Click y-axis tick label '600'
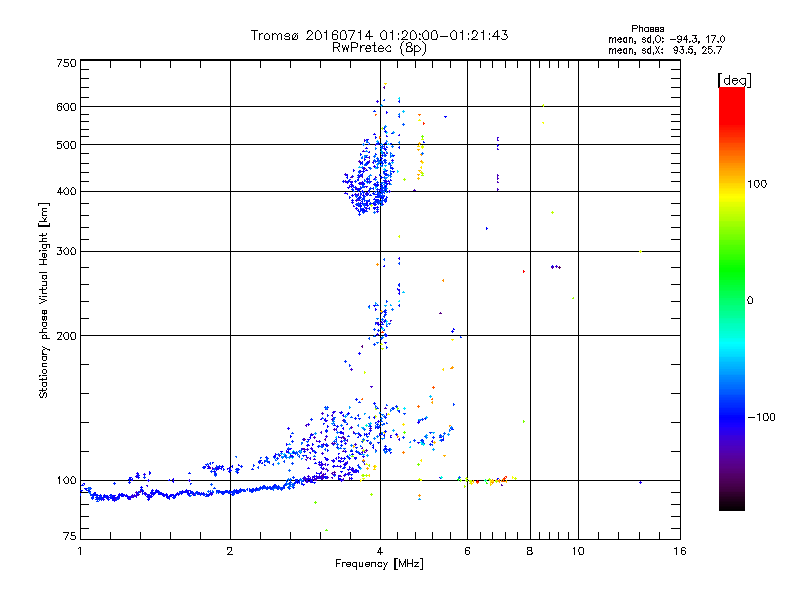 click(x=66, y=107)
